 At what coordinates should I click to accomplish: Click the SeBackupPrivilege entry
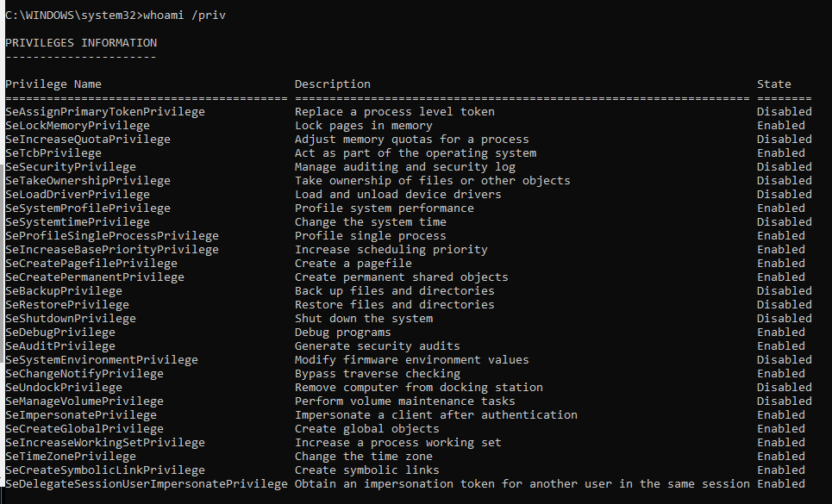[64, 291]
